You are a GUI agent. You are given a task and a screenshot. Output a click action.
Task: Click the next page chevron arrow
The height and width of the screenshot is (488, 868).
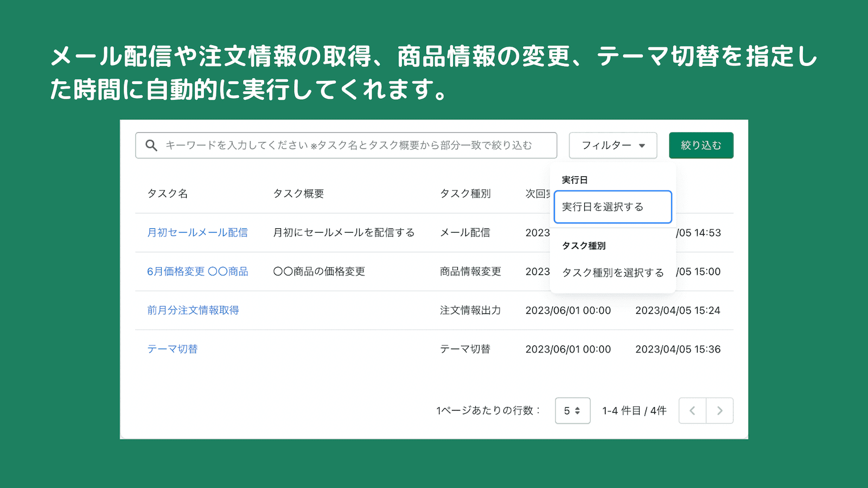pos(720,410)
